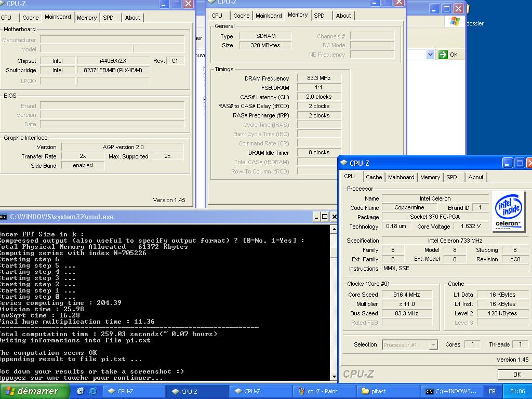Open About tab in the processor CPU-Z window

point(476,177)
